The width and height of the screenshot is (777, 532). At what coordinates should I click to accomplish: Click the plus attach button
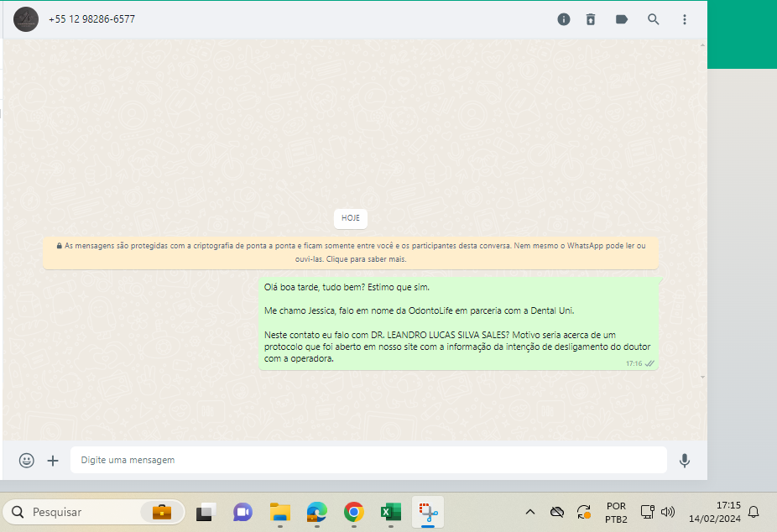pos(53,460)
